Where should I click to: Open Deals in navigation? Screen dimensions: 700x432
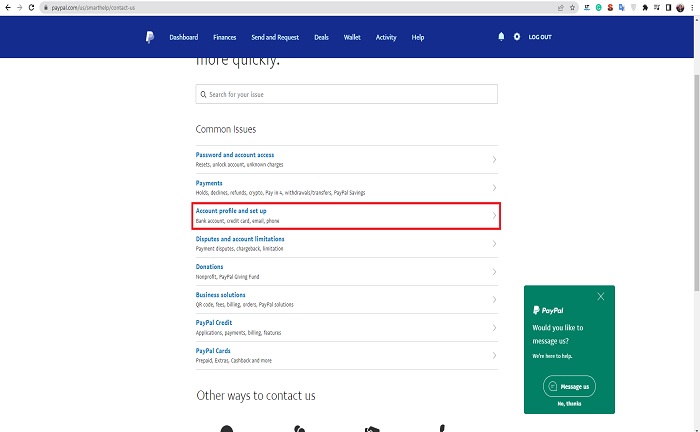coord(321,37)
